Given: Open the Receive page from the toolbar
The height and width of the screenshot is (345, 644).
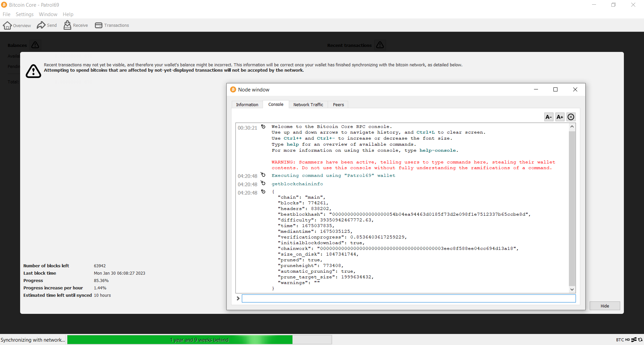Looking at the screenshot, I should [x=76, y=25].
